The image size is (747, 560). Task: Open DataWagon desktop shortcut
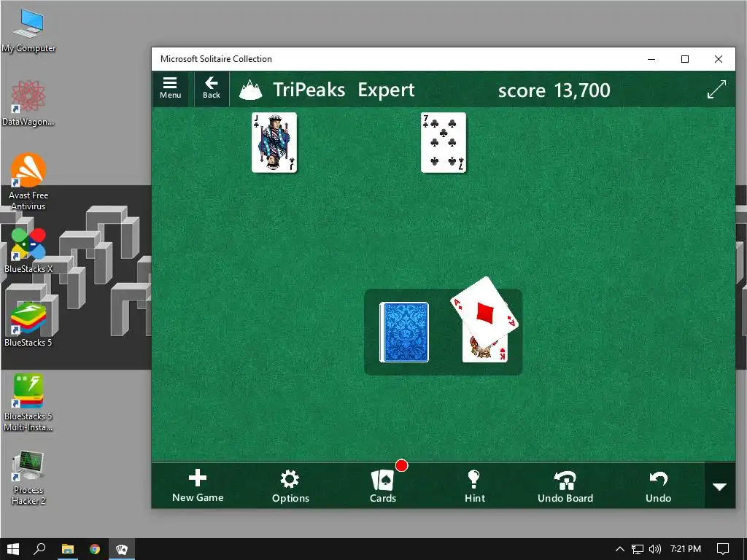28,104
